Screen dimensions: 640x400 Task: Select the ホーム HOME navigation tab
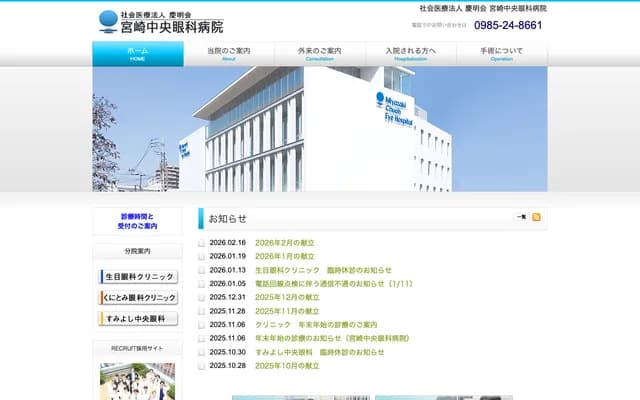pyautogui.click(x=138, y=54)
